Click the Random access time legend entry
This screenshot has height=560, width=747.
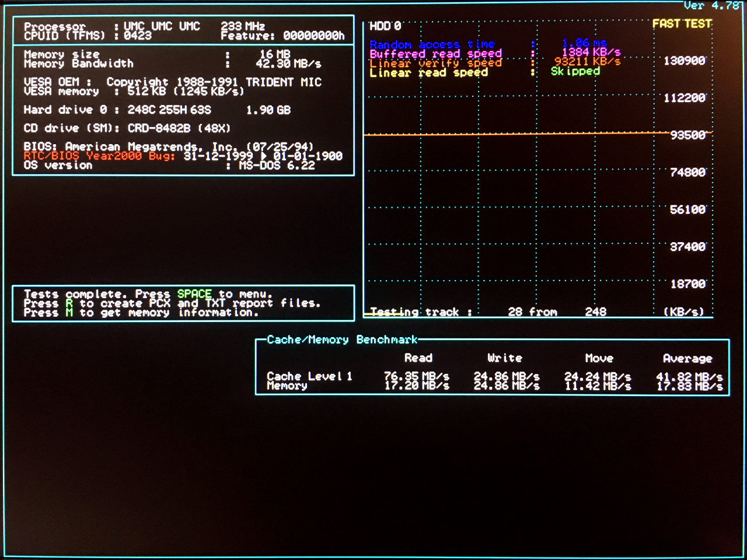(432, 44)
